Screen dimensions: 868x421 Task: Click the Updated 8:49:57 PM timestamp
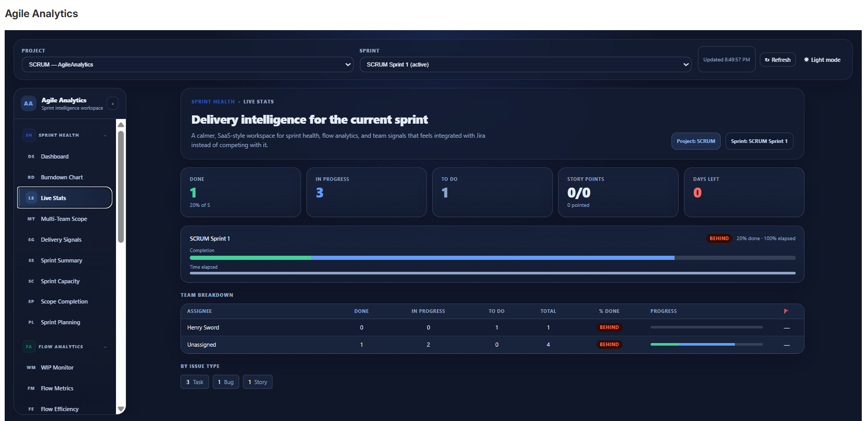[x=727, y=60]
